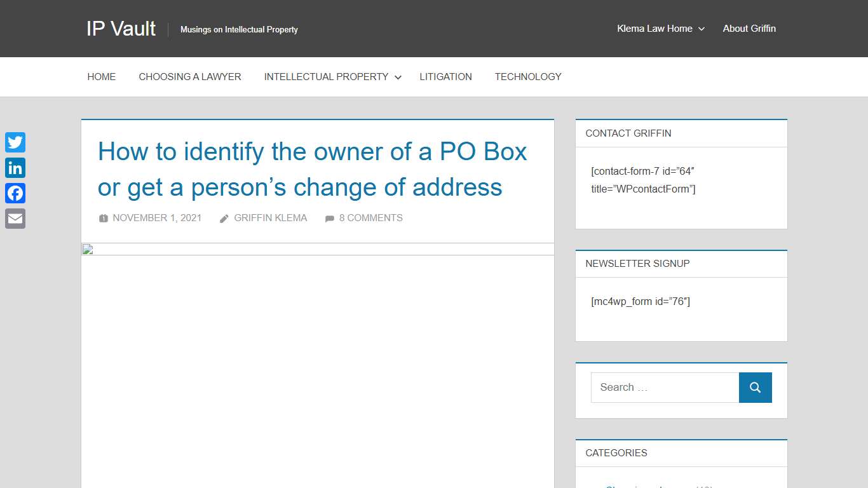
Task: Click the IP Vault site title
Action: (121, 28)
